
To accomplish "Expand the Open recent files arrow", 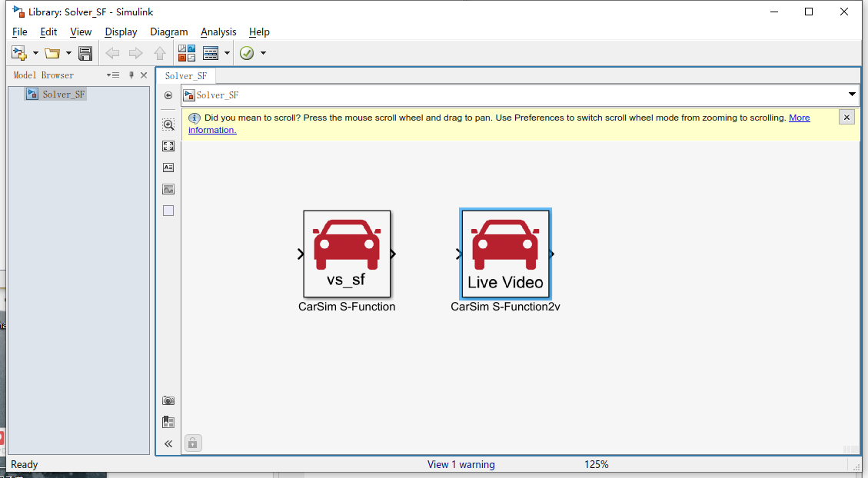I will [68, 53].
